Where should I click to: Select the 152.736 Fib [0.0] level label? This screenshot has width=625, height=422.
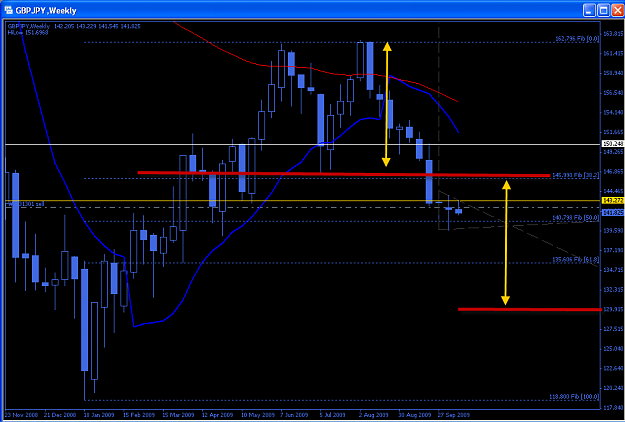click(578, 39)
